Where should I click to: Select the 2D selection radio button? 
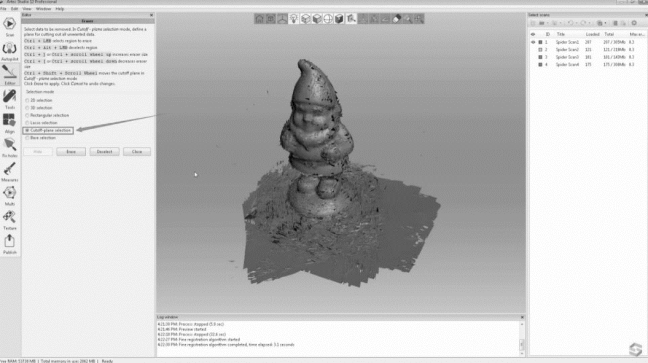coord(27,100)
